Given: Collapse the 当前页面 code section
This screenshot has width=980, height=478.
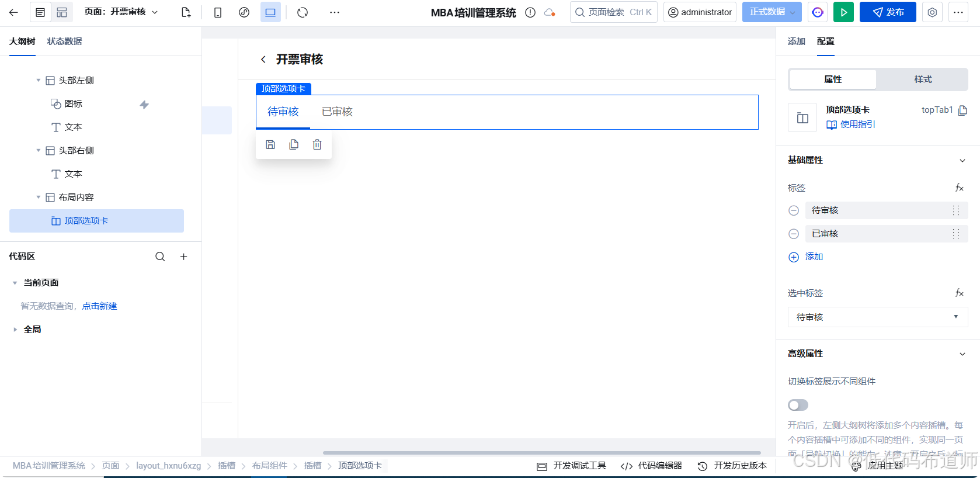Looking at the screenshot, I should coord(15,283).
